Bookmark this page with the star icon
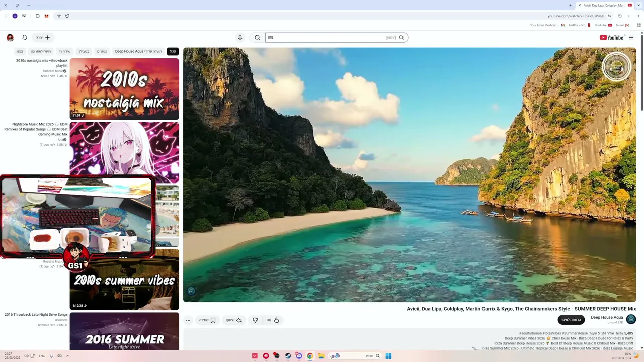The image size is (644, 362). tap(59, 16)
